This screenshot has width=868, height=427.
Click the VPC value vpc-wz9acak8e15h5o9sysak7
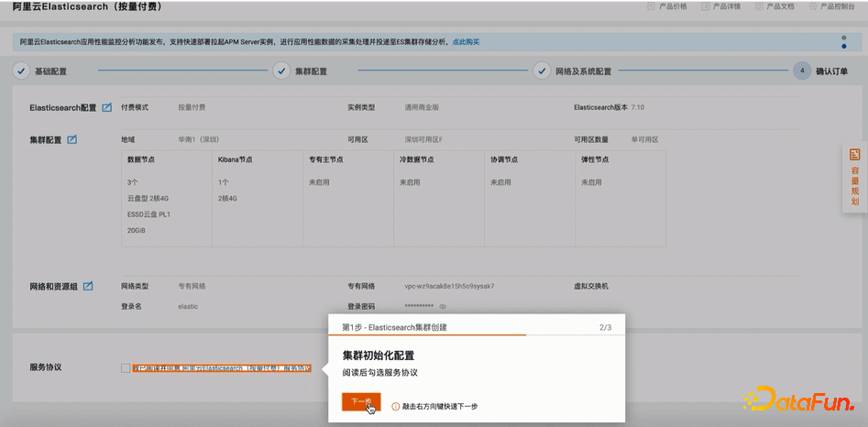pyautogui.click(x=449, y=287)
